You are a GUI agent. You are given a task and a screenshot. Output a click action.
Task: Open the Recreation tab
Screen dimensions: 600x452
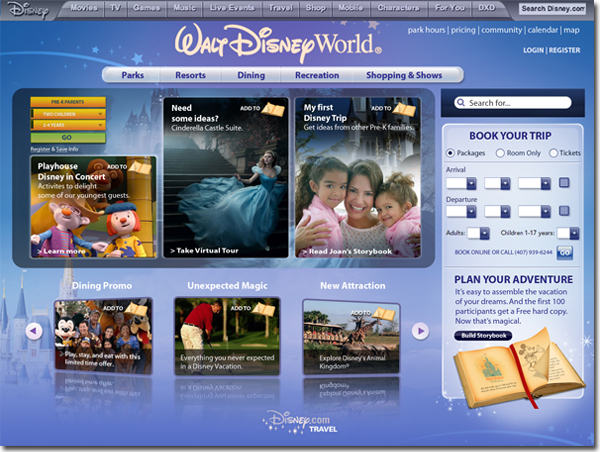tap(317, 75)
